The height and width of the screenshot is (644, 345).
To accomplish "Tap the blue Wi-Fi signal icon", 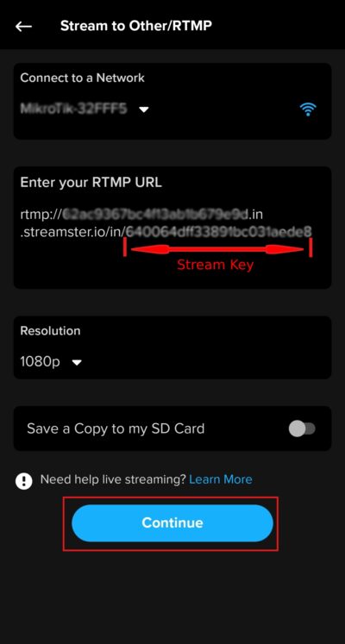I will pos(308,109).
